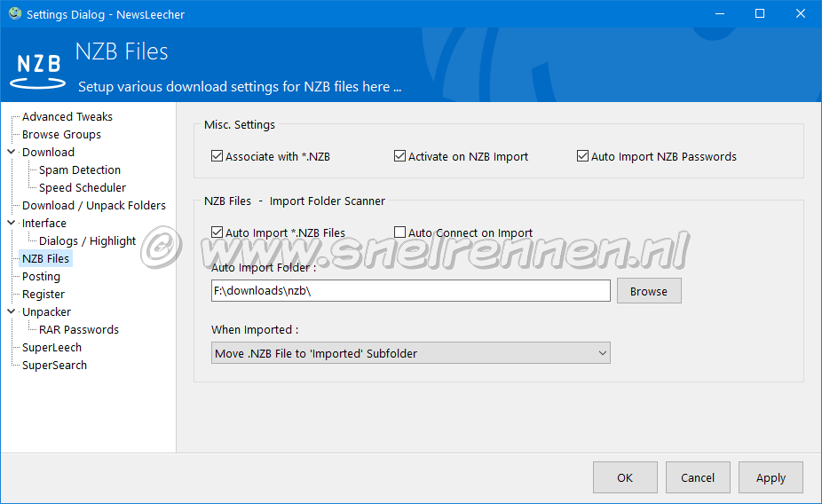The width and height of the screenshot is (822, 504).
Task: Open SuperSearch settings page
Action: 54,366
